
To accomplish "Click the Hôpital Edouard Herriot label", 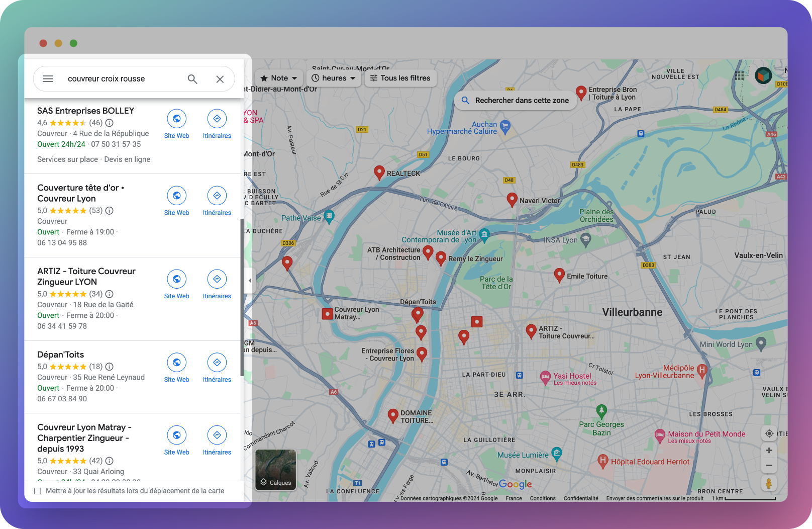I will [650, 462].
